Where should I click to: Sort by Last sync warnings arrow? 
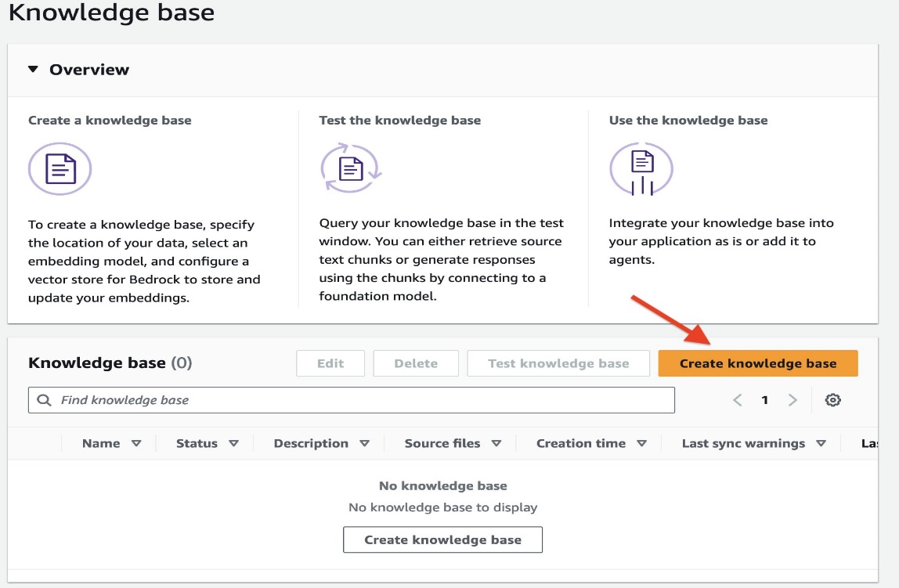click(x=821, y=444)
